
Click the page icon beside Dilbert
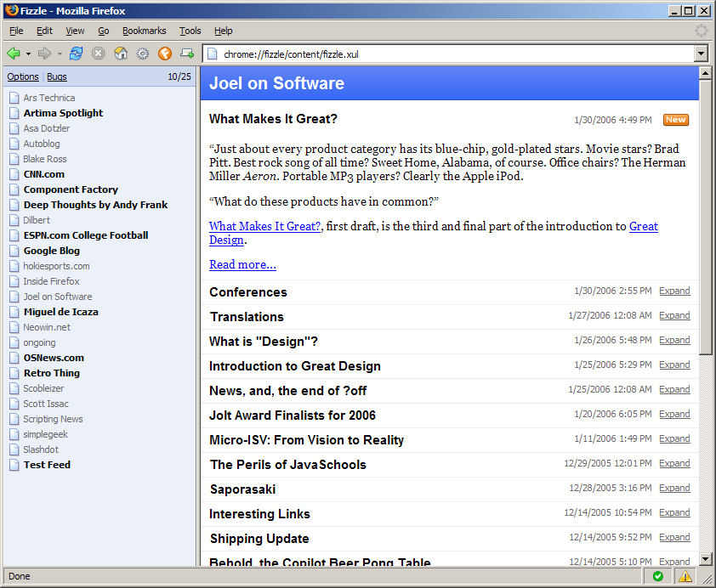point(14,220)
